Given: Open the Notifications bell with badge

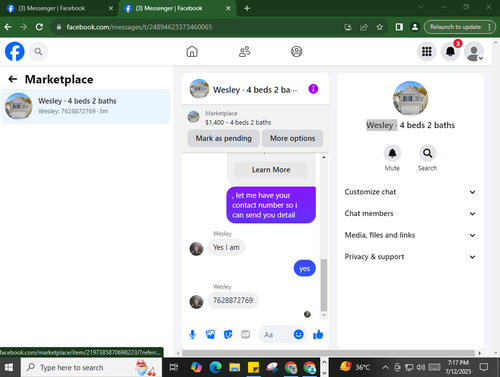Looking at the screenshot, I should [450, 51].
